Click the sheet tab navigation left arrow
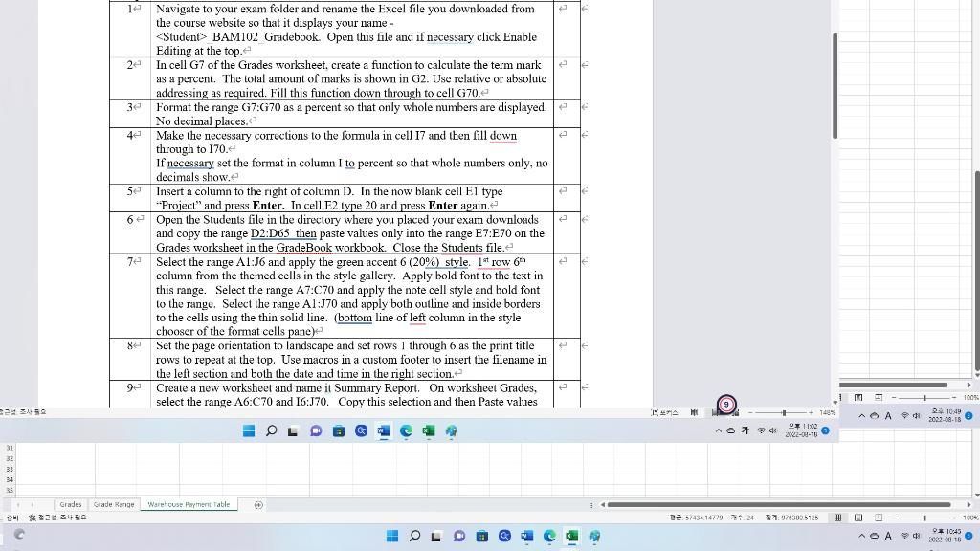The image size is (980, 551). point(16,504)
